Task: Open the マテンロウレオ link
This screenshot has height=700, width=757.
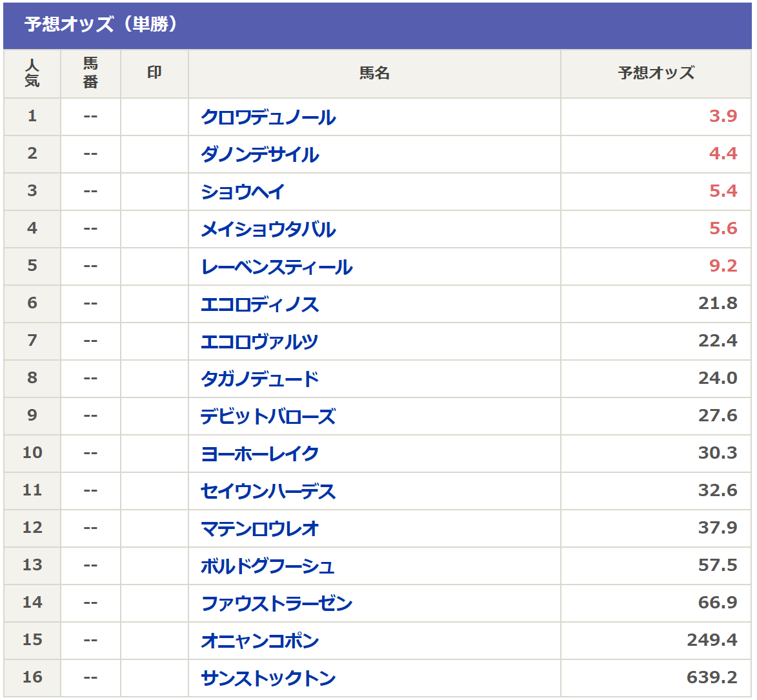Action: [259, 528]
